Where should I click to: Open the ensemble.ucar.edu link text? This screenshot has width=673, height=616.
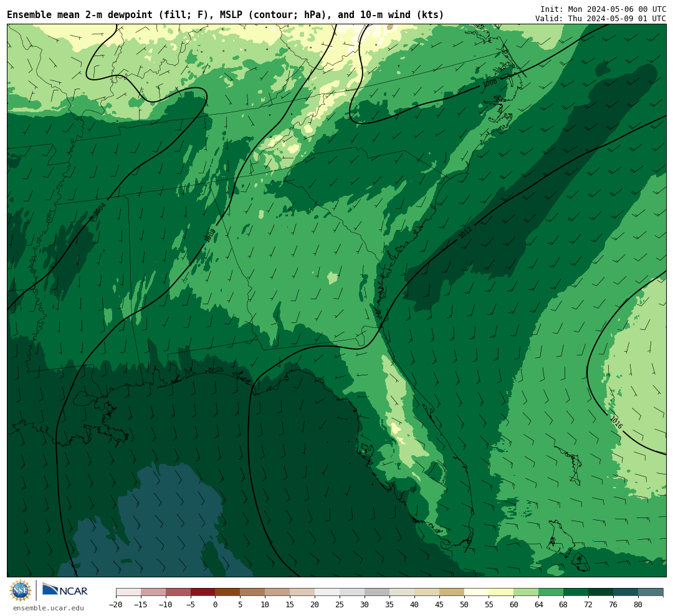(49, 608)
